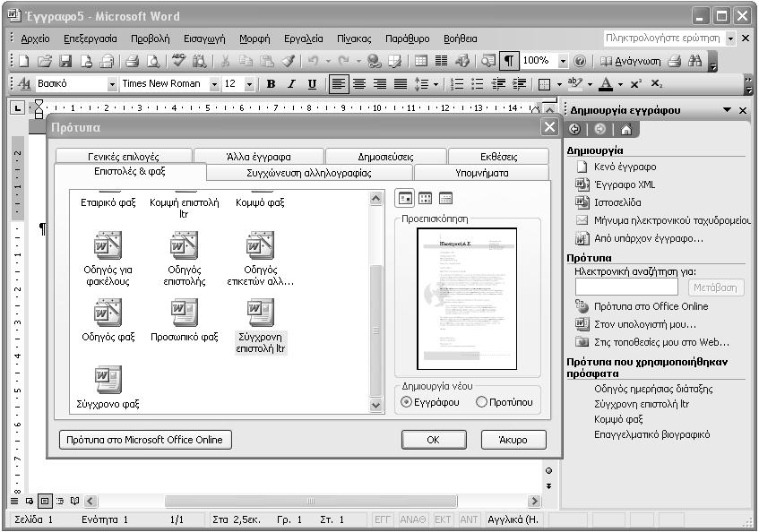The height and width of the screenshot is (532, 759).
Task: Click the Undo arrow icon
Action: (313, 61)
